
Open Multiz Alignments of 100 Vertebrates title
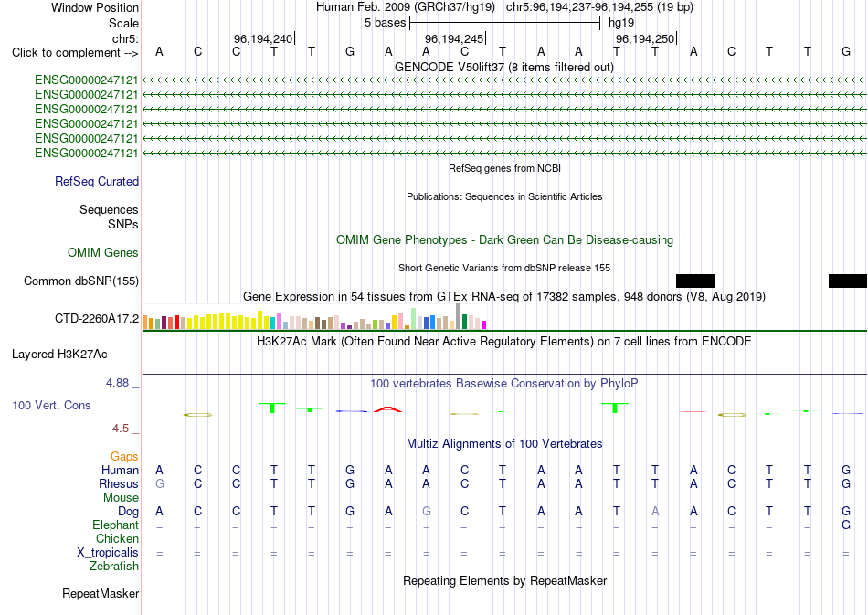[x=504, y=443]
